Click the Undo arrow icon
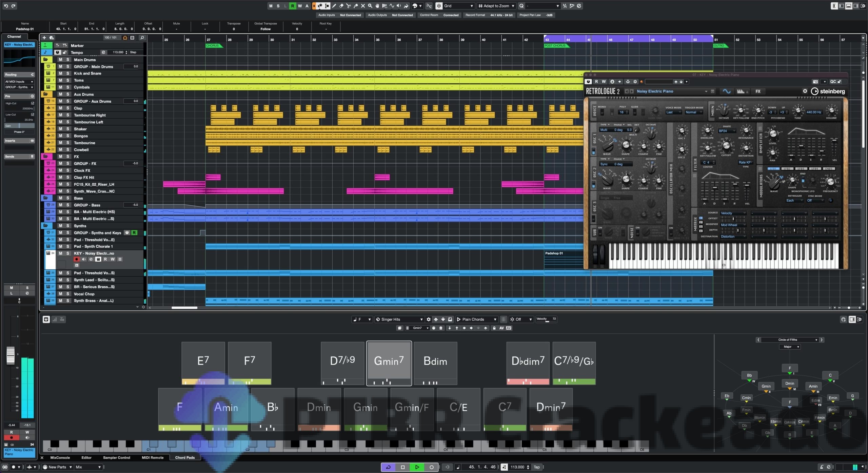This screenshot has width=868, height=473. point(6,6)
